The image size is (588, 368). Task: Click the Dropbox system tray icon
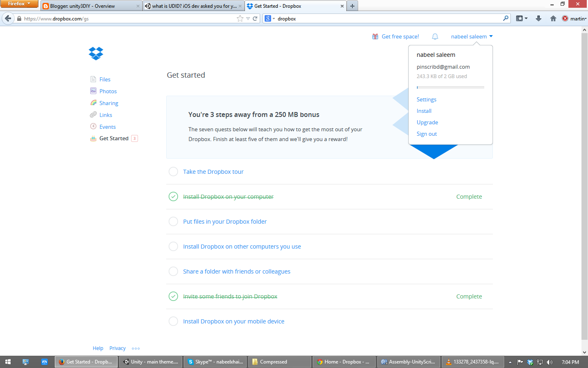pos(530,362)
